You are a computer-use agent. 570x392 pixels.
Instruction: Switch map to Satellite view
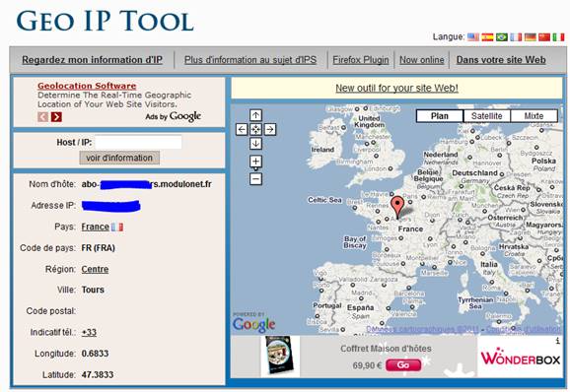coord(487,116)
